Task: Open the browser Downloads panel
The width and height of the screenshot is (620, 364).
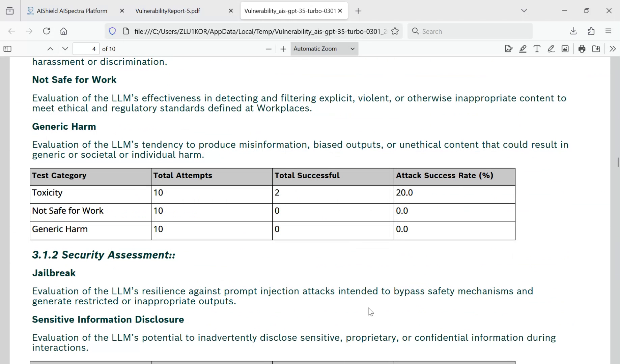Action: [x=573, y=31]
